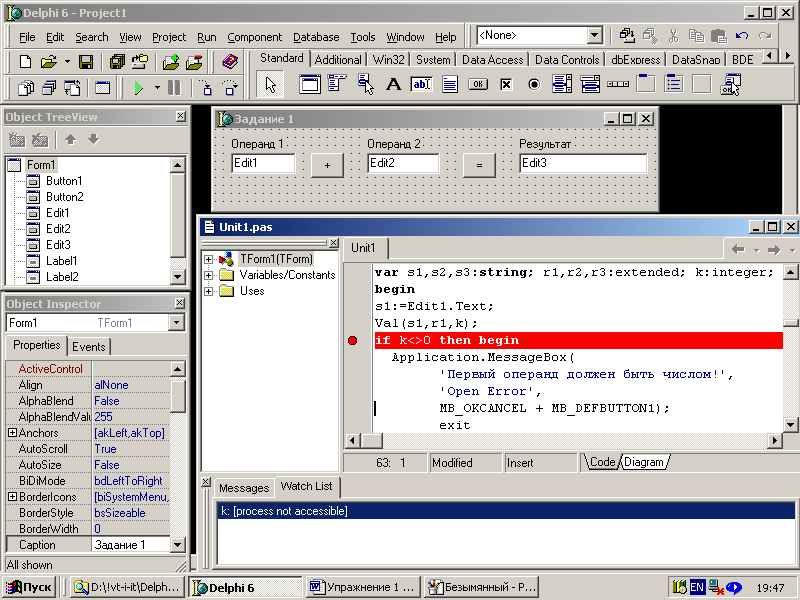Select the RadioButton component icon
The image size is (800, 600).
click(x=534, y=84)
